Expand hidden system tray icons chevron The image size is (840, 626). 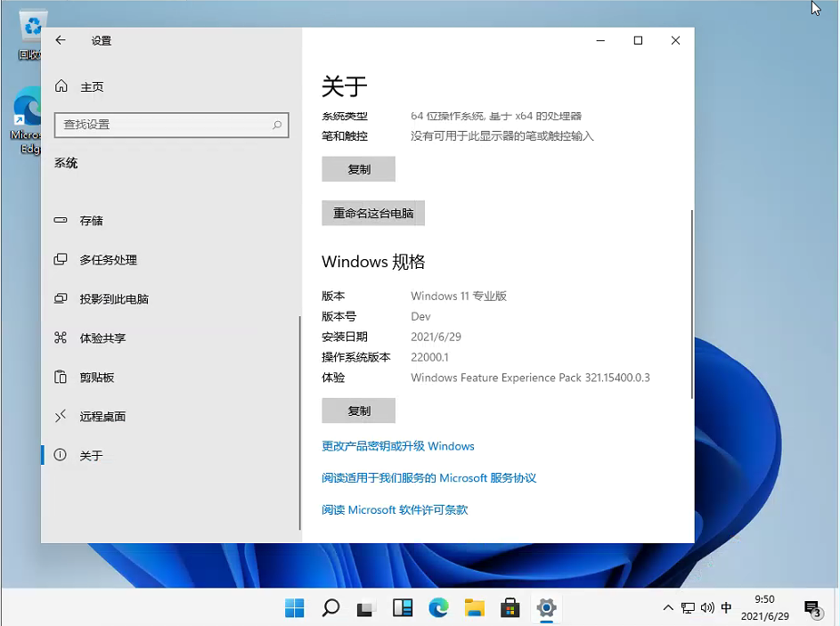(x=668, y=608)
